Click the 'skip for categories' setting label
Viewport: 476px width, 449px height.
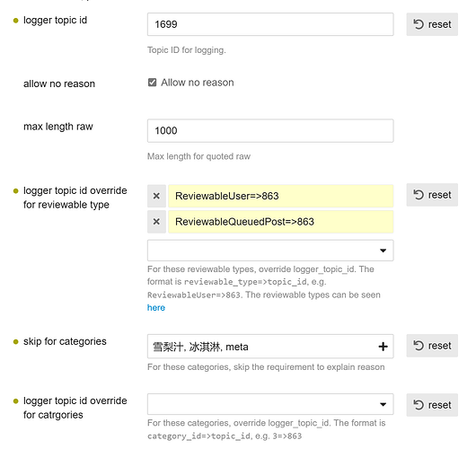pyautogui.click(x=65, y=341)
